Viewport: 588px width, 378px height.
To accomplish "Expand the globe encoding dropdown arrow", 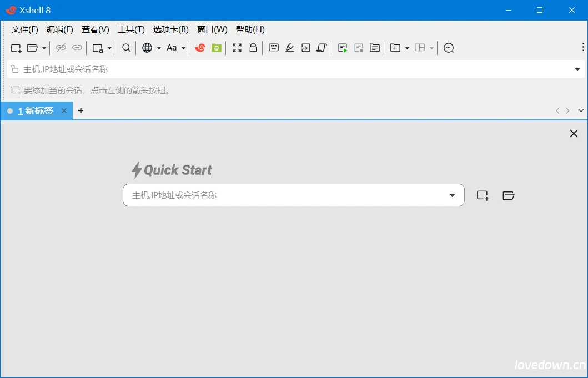I will [159, 48].
